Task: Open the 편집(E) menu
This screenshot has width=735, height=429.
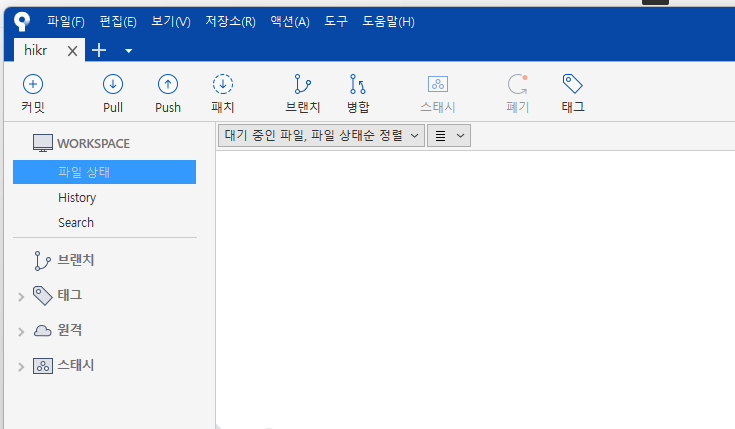Action: [x=118, y=22]
